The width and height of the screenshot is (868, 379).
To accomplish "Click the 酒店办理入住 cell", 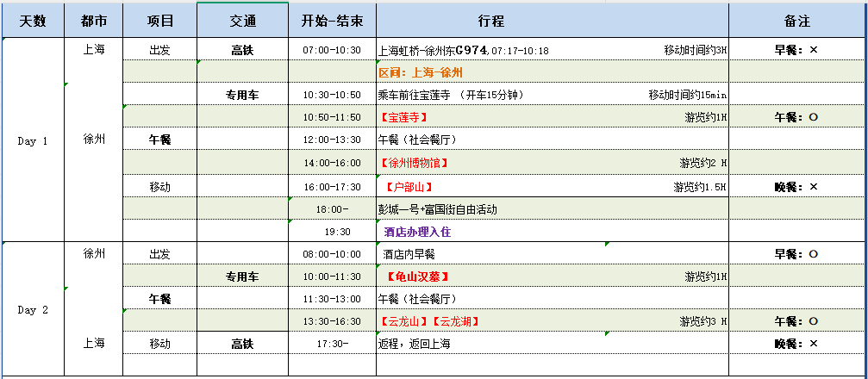I will pos(552,231).
